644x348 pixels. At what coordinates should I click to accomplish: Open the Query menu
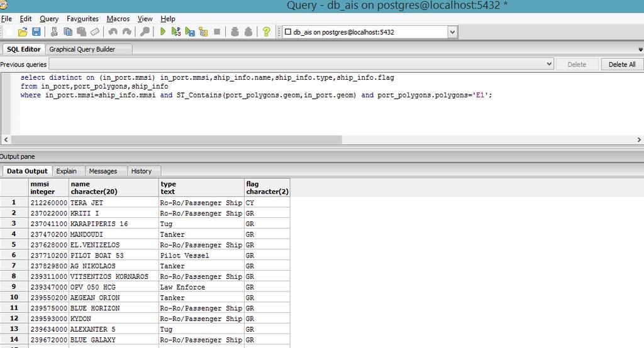click(x=49, y=19)
